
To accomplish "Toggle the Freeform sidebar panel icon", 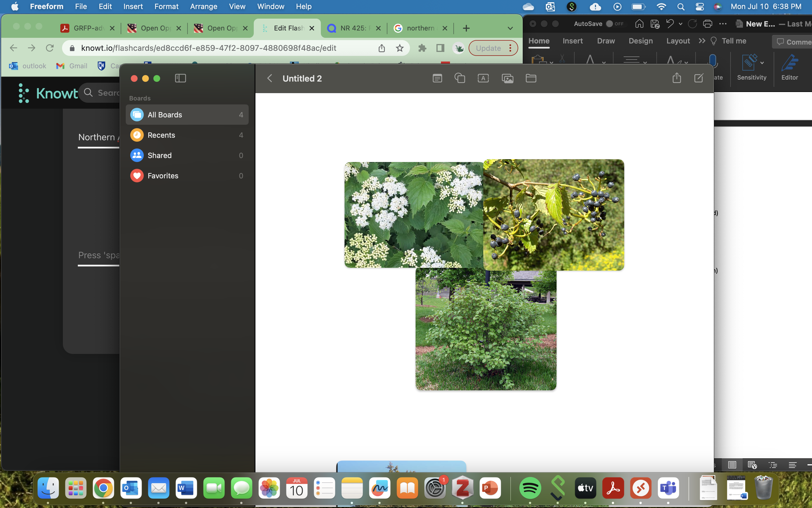I will tap(180, 78).
